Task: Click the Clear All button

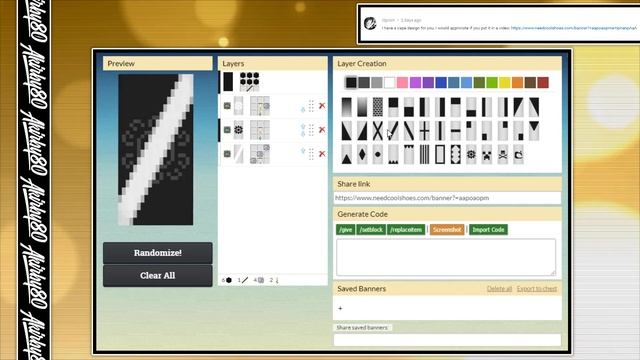Action: 158,276
